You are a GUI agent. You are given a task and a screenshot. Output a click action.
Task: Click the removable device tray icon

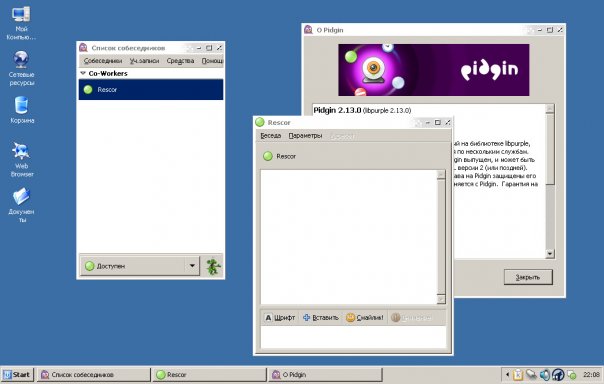coord(531,375)
